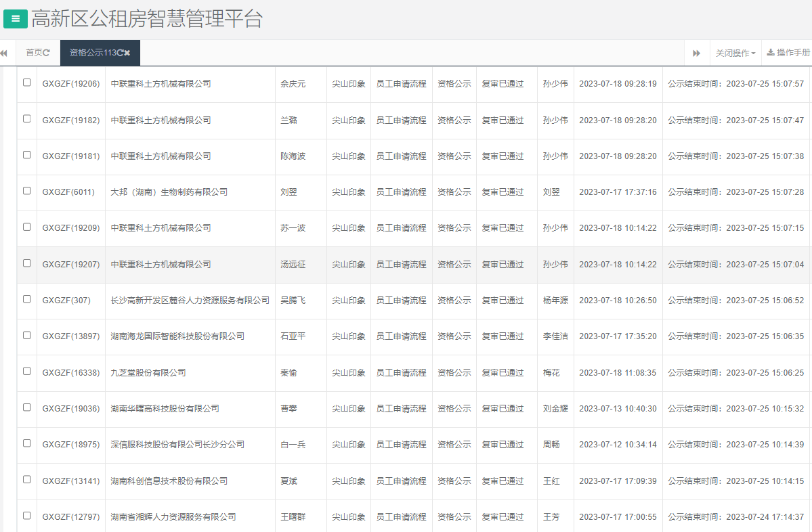Screen dimensions: 812x532
Task: Open the 操作手册 download link
Action: [x=788, y=52]
